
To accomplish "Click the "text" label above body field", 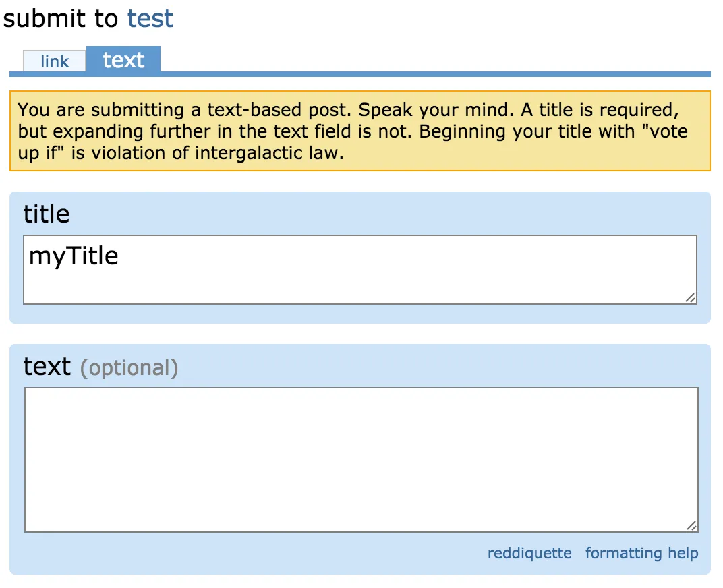I will pos(47,367).
